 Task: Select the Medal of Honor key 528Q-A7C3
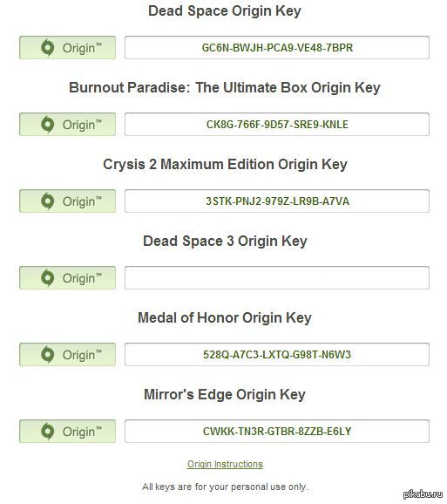(x=277, y=355)
